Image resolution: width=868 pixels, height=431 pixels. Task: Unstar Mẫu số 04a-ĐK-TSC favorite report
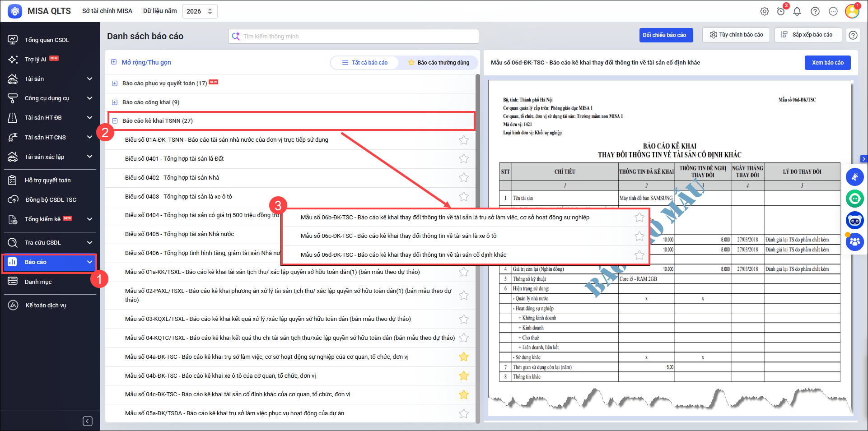pyautogui.click(x=463, y=357)
